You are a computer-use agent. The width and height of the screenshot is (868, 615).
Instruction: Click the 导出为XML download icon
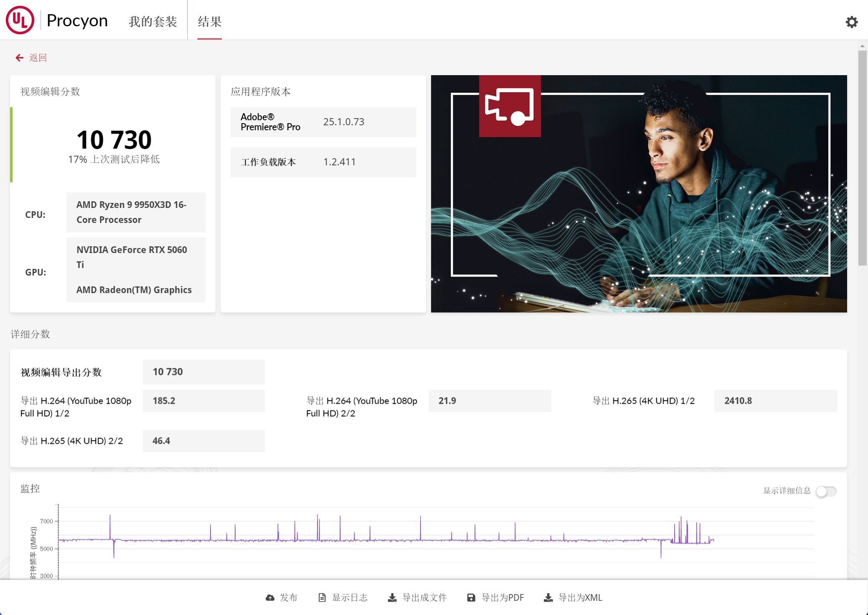[x=548, y=597]
